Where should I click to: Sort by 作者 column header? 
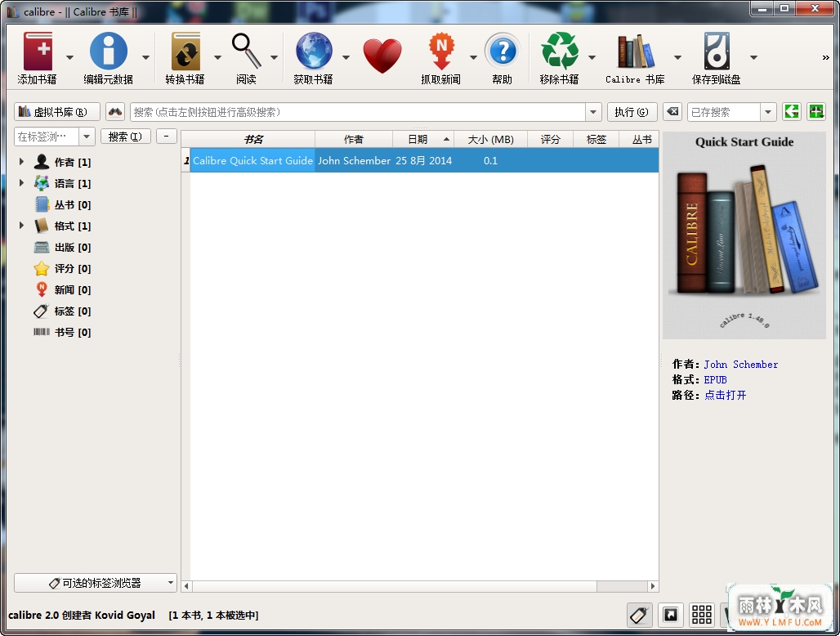pyautogui.click(x=354, y=139)
